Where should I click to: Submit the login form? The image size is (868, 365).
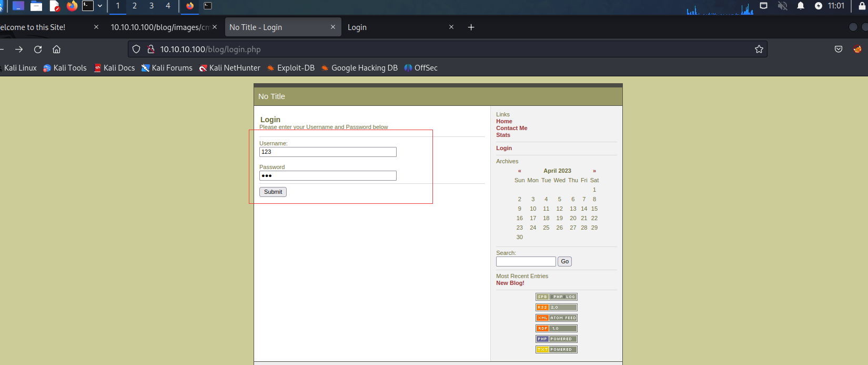[x=273, y=192]
